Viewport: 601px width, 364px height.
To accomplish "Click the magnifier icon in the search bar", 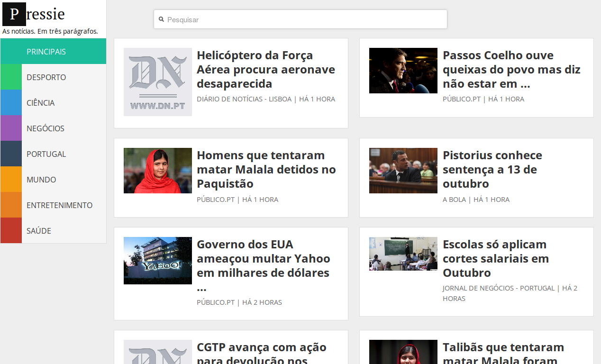I will (x=161, y=19).
